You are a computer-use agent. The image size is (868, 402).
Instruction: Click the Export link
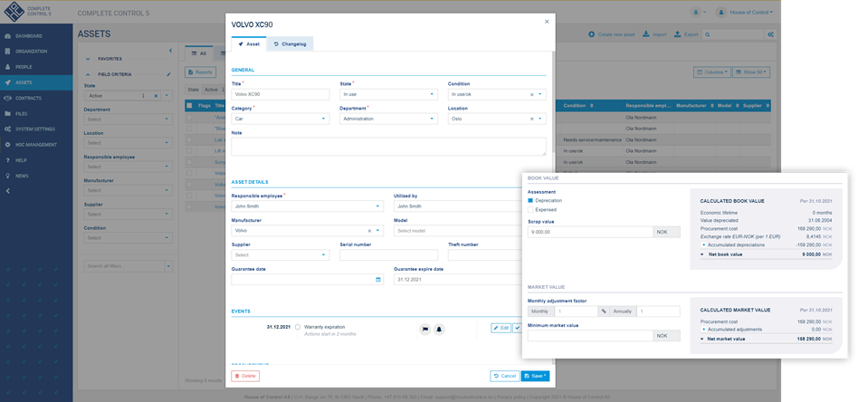point(686,34)
